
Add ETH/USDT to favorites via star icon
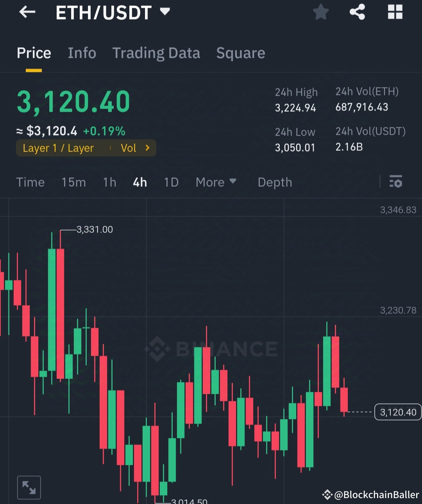pos(320,12)
